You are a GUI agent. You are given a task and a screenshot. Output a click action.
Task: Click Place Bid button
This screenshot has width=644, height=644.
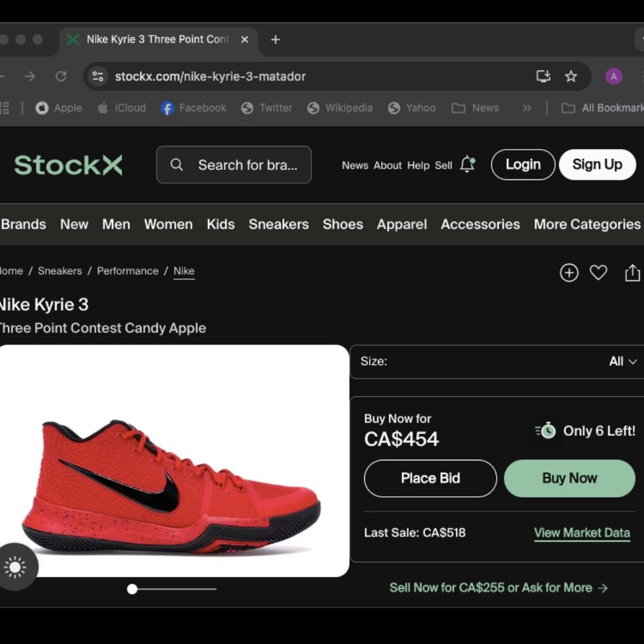pos(430,478)
